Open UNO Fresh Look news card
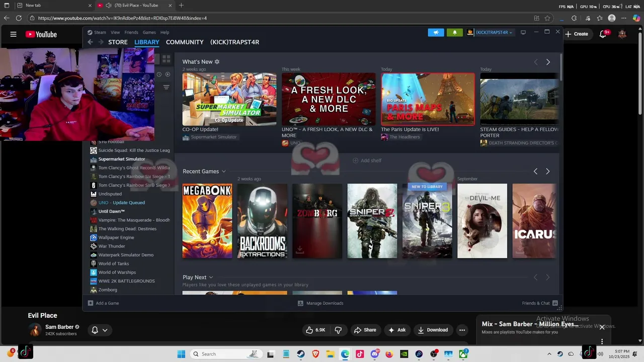The height and width of the screenshot is (362, 644). 329,100
